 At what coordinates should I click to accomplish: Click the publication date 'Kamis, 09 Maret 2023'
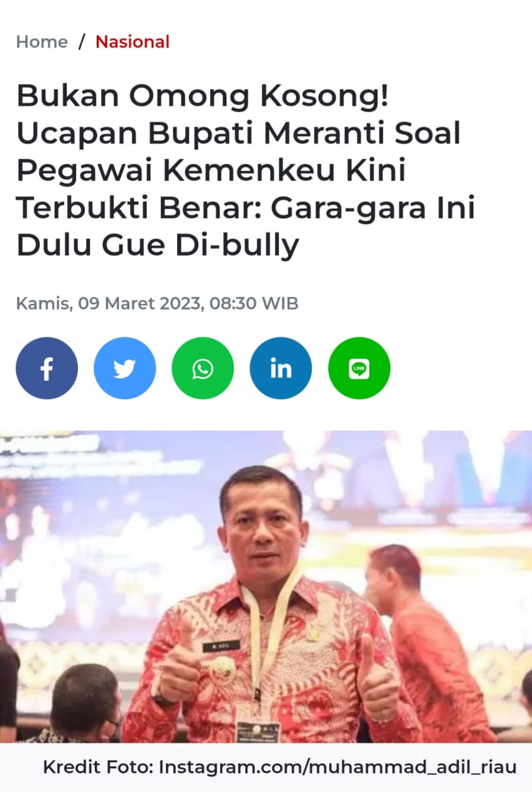point(110,304)
